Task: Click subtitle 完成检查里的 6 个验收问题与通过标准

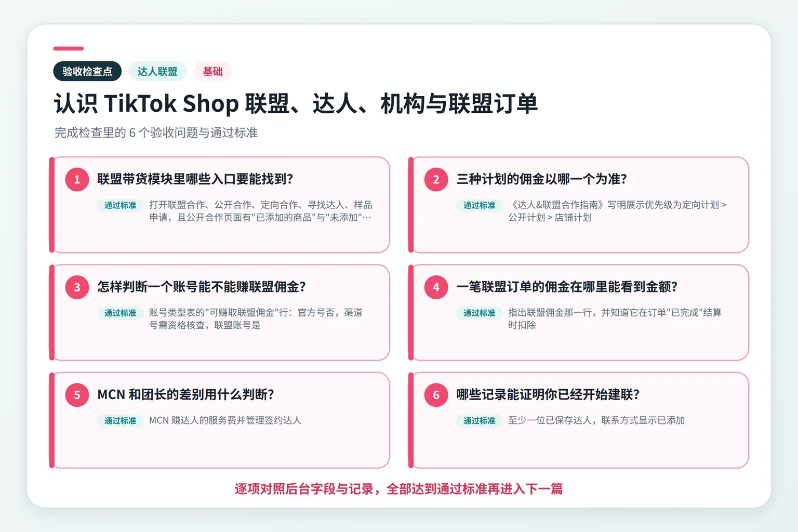Action: [156, 132]
